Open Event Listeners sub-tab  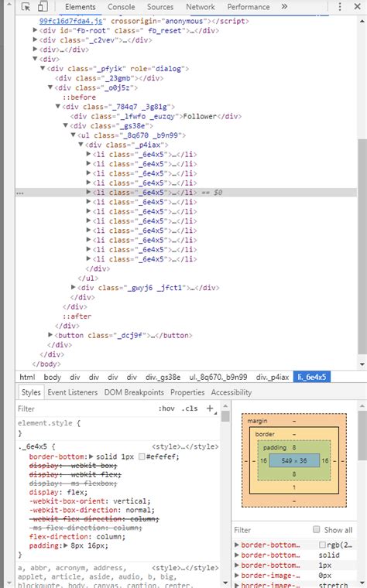coord(73,392)
